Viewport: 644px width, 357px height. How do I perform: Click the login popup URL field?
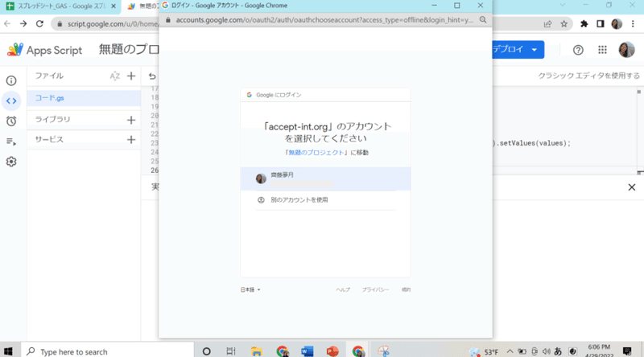(324, 19)
